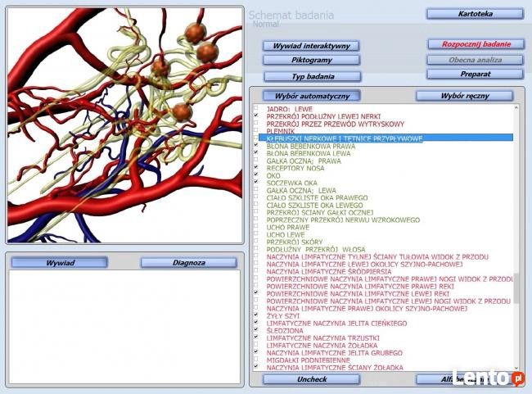Switch to Wybór automatyczny mode
This screenshot has height=394, width=532.
click(312, 96)
